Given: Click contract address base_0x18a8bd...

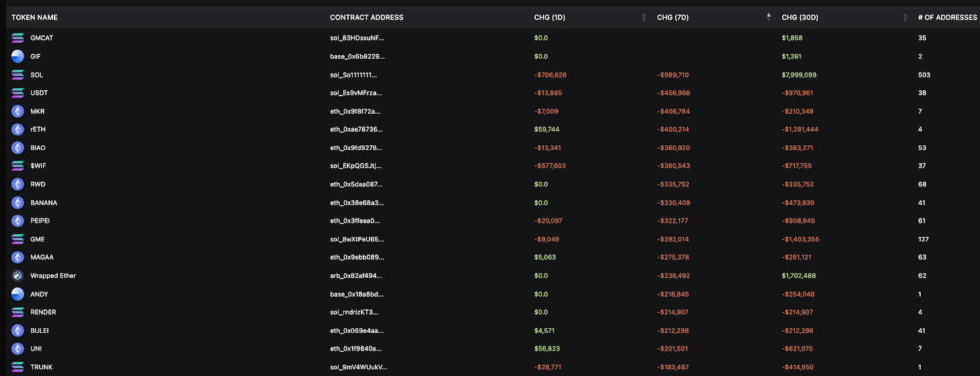Looking at the screenshot, I should [x=357, y=294].
